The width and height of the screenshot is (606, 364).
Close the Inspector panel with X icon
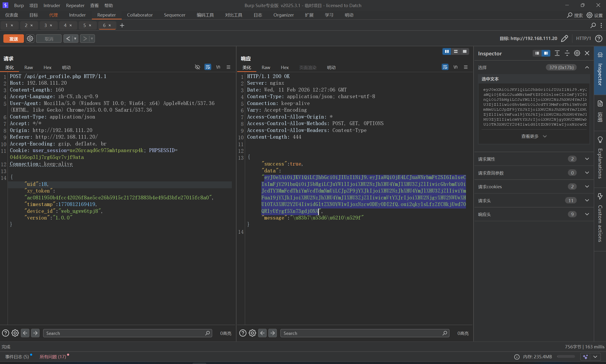click(x=587, y=53)
